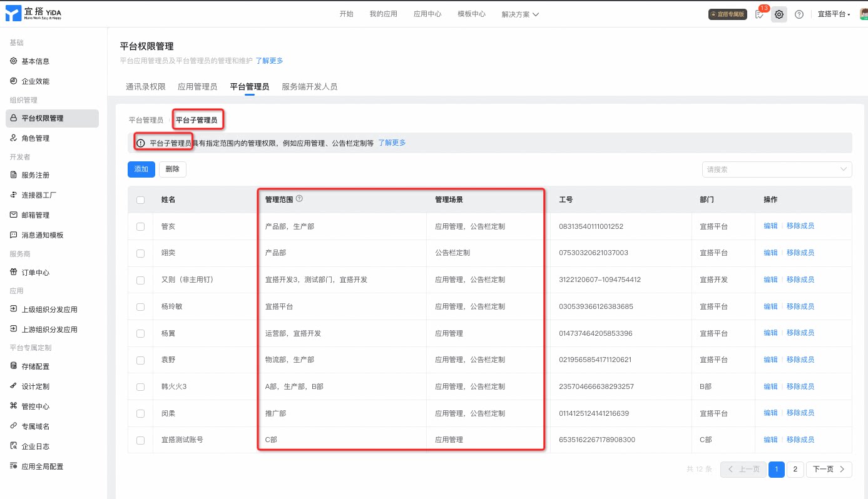Screen dimensions: 868x499
Task: Open the task notification icon with badge 13
Action: click(x=759, y=14)
